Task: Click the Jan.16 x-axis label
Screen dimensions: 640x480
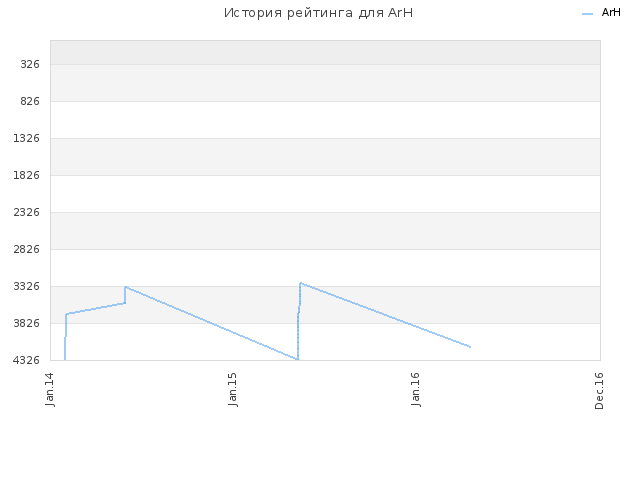Action: pyautogui.click(x=416, y=389)
